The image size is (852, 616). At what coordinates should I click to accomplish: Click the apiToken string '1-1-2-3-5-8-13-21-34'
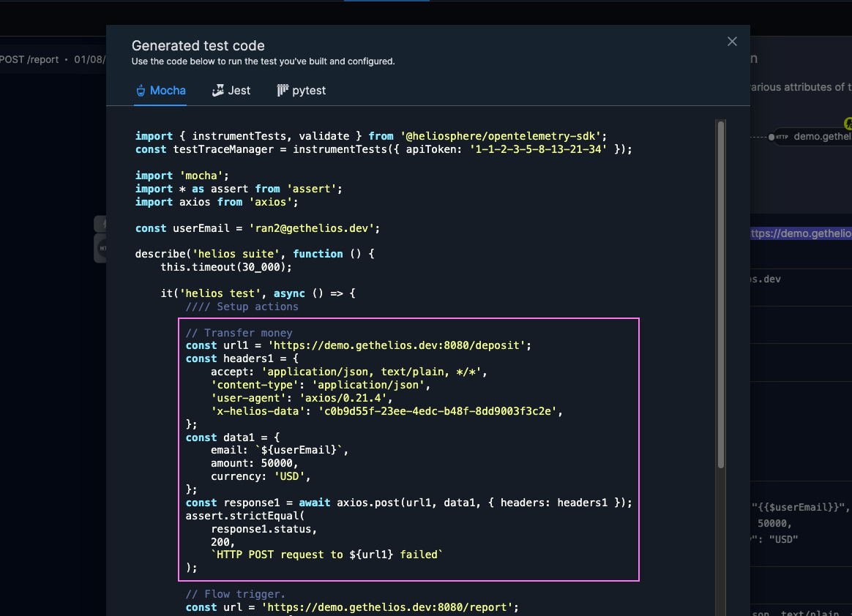tap(539, 149)
